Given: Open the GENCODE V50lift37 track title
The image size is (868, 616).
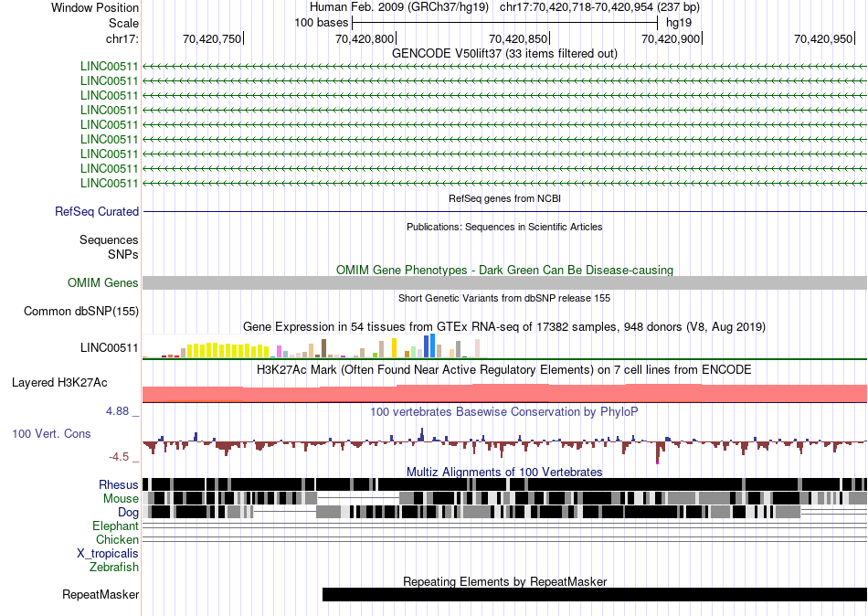Looking at the screenshot, I should tap(504, 53).
